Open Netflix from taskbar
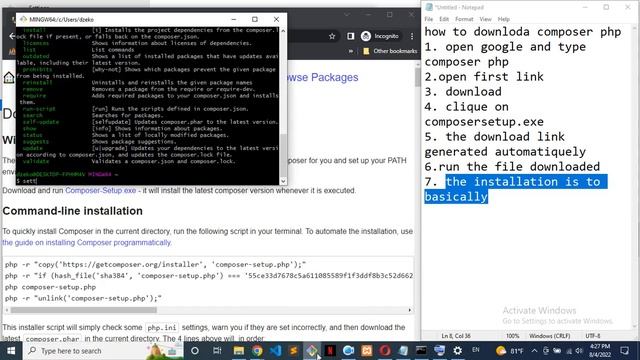Screen dimensions: 640x360 (330, 351)
